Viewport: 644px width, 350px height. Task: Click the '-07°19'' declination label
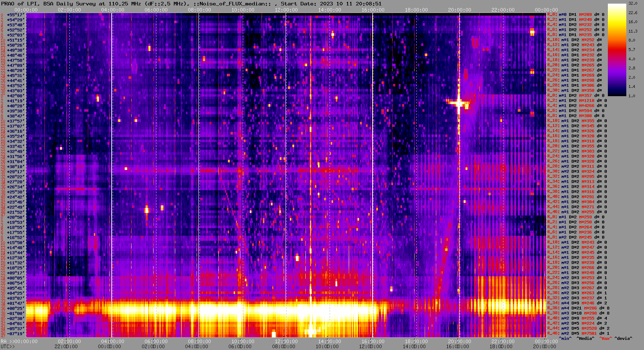point(15,334)
